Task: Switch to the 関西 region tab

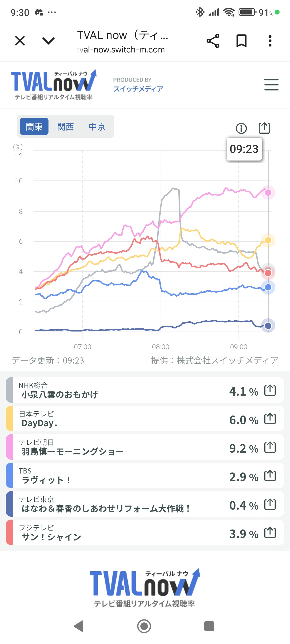Action: [66, 127]
